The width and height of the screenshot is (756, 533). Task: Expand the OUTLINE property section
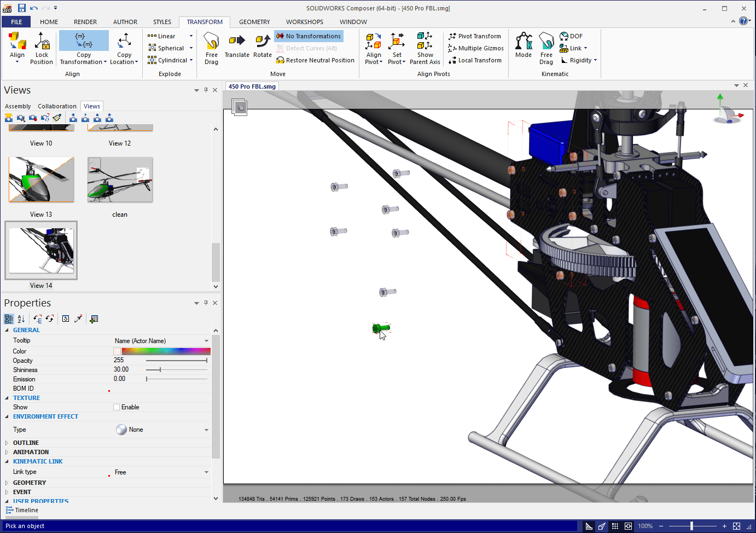7,443
